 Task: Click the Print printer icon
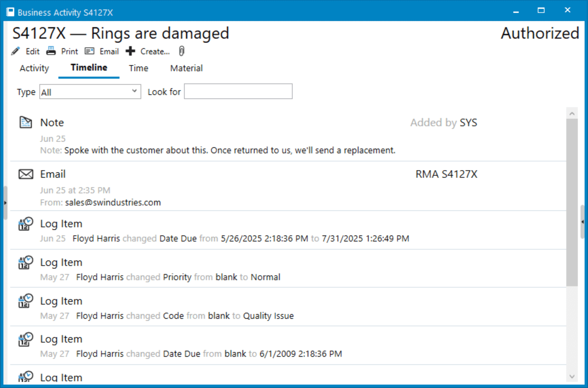[x=51, y=51]
